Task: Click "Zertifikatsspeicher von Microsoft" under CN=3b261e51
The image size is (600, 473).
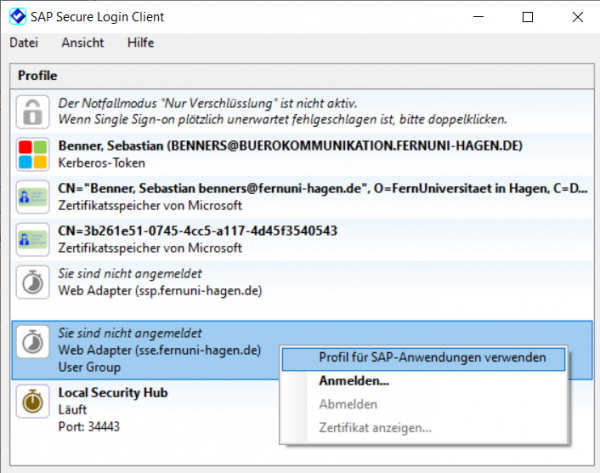Action: click(150, 248)
